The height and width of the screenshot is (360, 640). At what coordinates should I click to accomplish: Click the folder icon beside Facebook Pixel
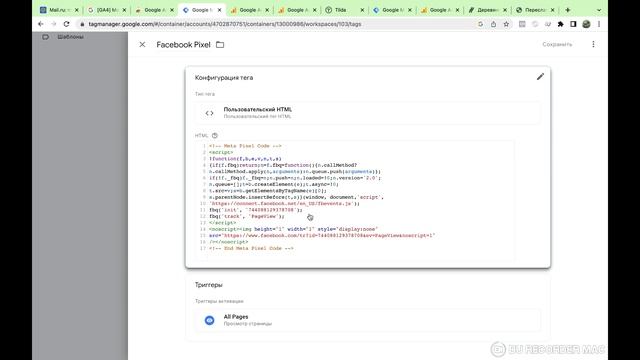click(x=220, y=44)
